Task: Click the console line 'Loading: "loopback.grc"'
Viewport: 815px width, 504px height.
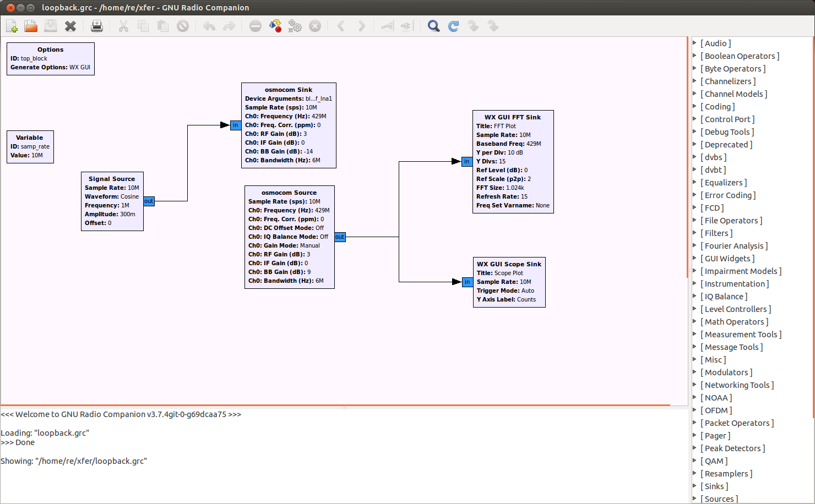Action: click(x=45, y=433)
